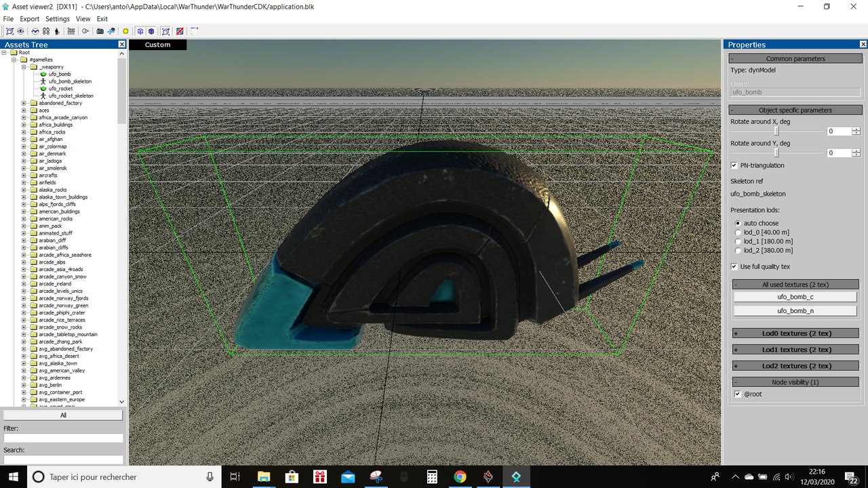Increment Rotate around X stepper up
Screen dimensions: 868x488
click(856, 129)
